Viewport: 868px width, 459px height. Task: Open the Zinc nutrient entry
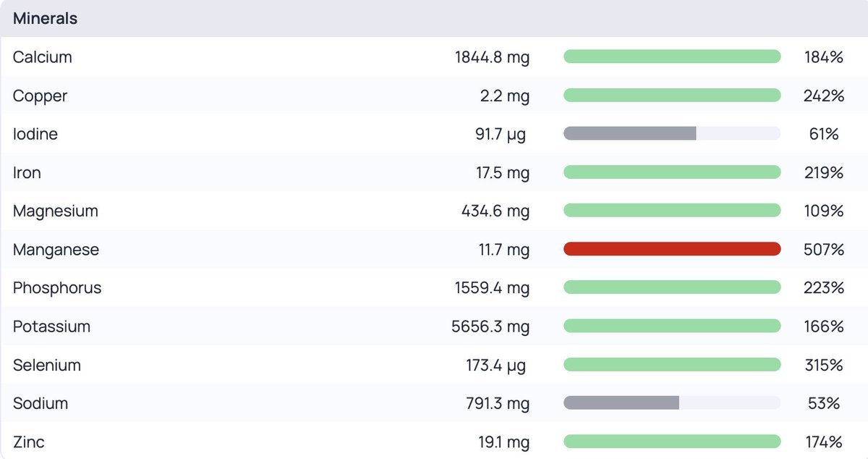click(x=29, y=442)
